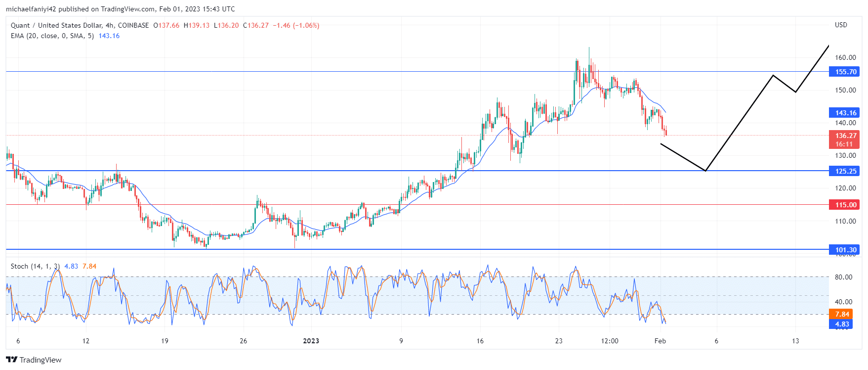Click the 101.30 blue price label
This screenshot has height=370, width=868.
[845, 250]
